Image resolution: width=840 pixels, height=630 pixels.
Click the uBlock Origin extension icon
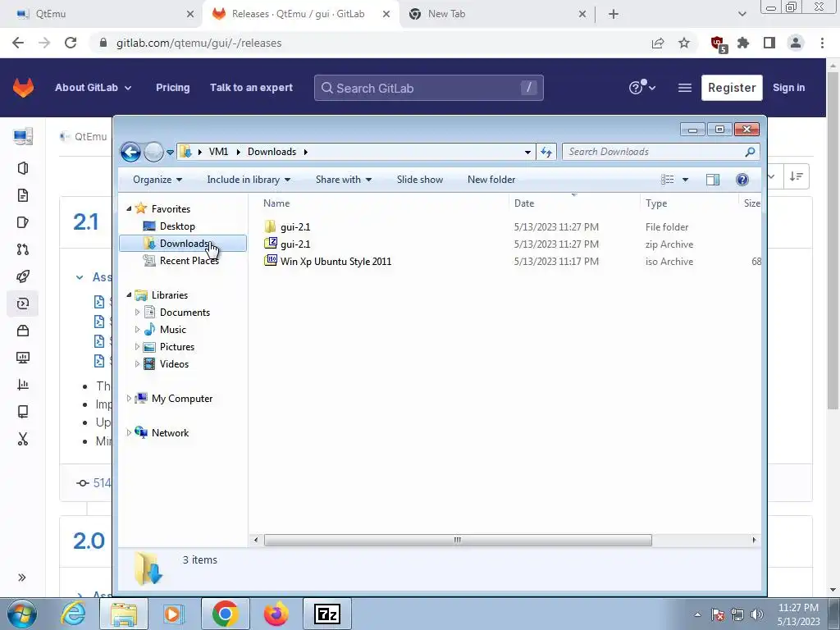point(718,44)
